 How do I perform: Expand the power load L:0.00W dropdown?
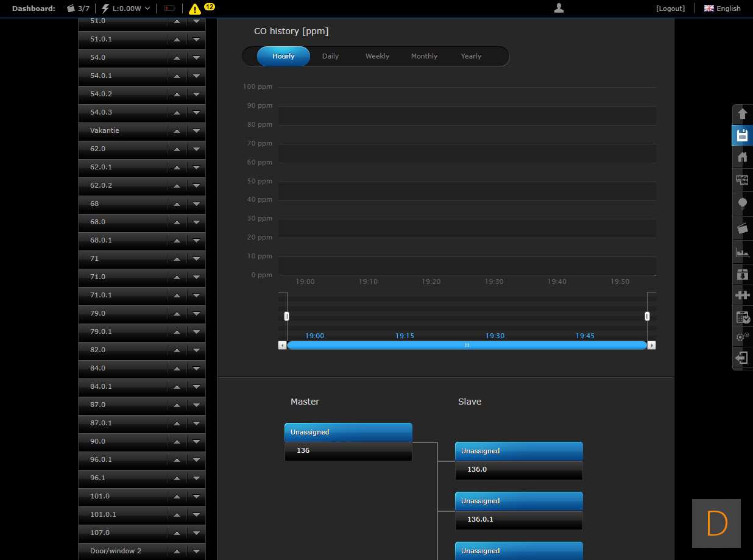click(126, 9)
